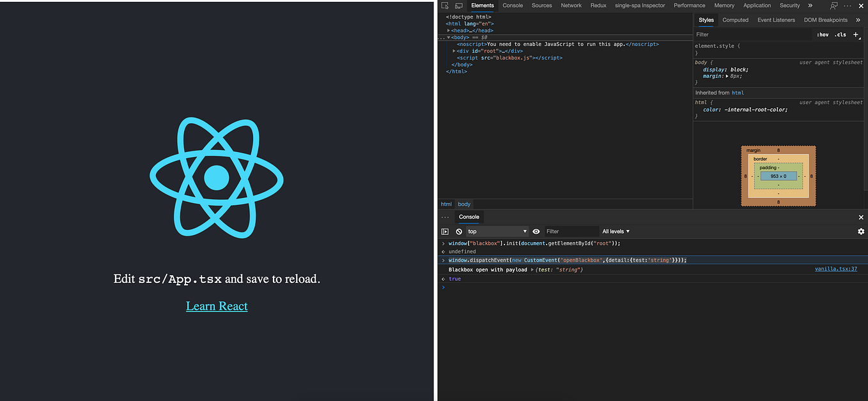Show the console sidebar panel icon
868x401 pixels.
click(445, 231)
